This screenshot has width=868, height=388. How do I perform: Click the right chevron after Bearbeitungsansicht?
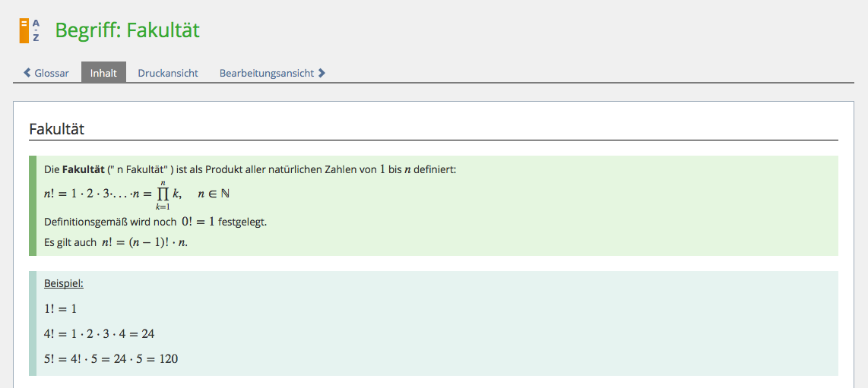[x=322, y=74]
